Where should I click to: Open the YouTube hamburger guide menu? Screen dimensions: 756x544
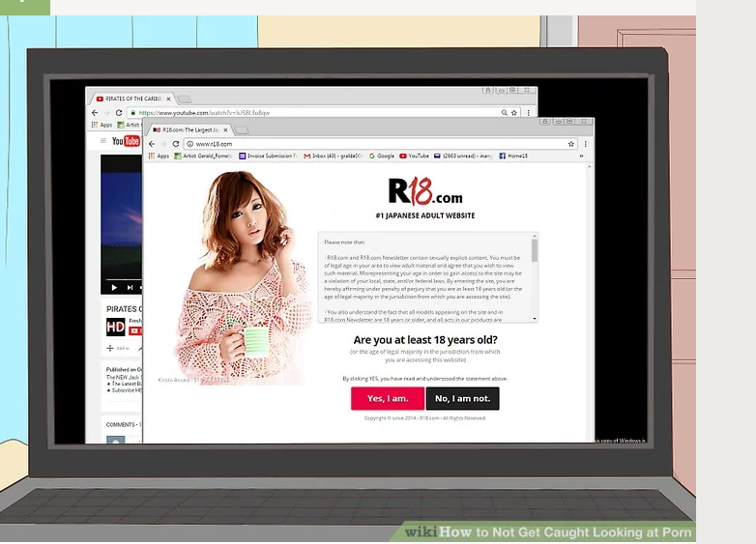[102, 141]
